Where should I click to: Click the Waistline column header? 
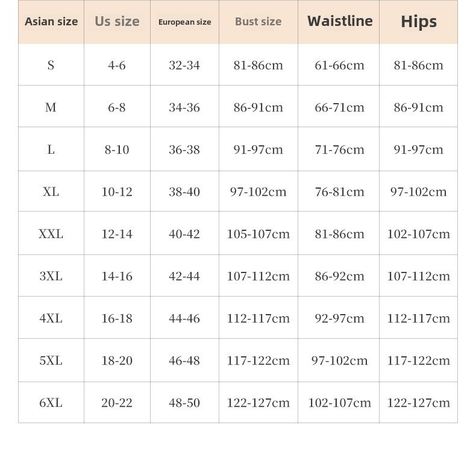(x=340, y=21)
